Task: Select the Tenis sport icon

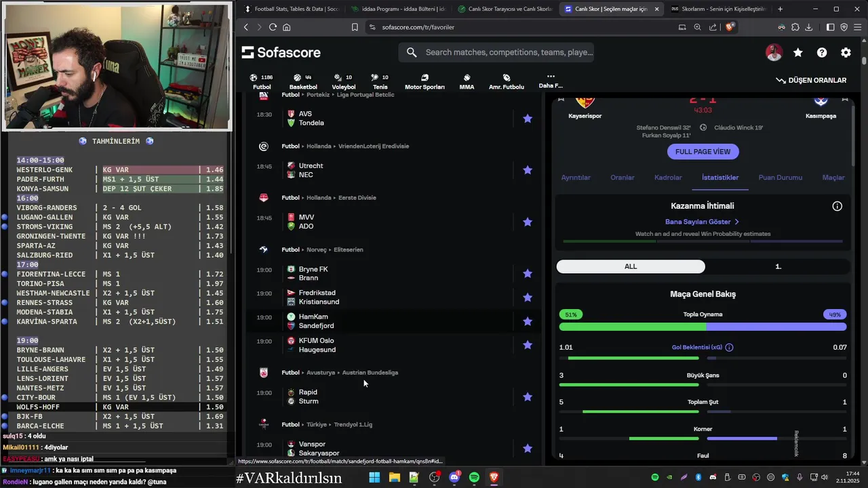Action: 380,82
